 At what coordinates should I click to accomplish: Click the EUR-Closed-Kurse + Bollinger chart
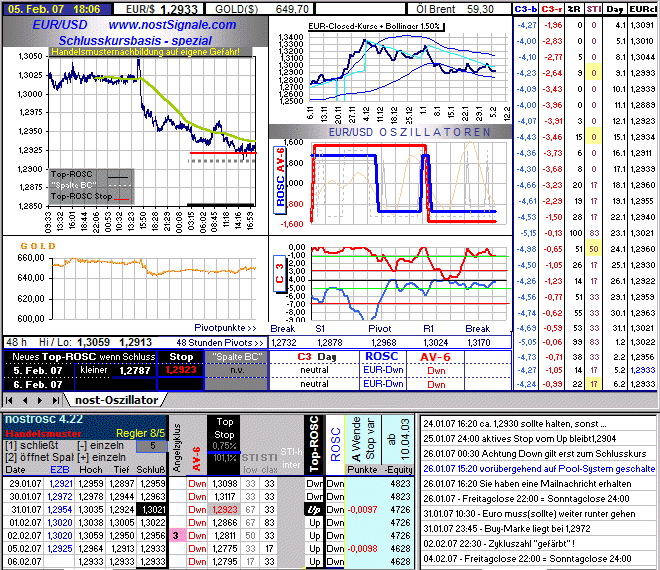[x=407, y=68]
